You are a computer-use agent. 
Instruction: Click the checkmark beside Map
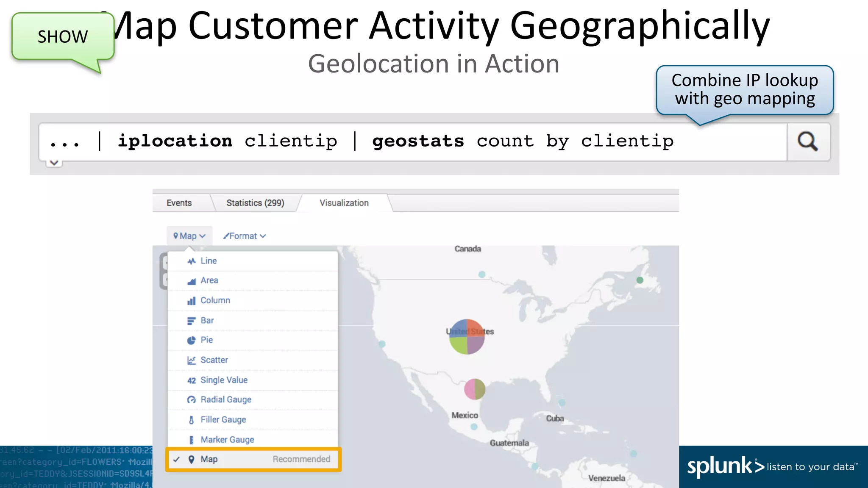(x=177, y=459)
